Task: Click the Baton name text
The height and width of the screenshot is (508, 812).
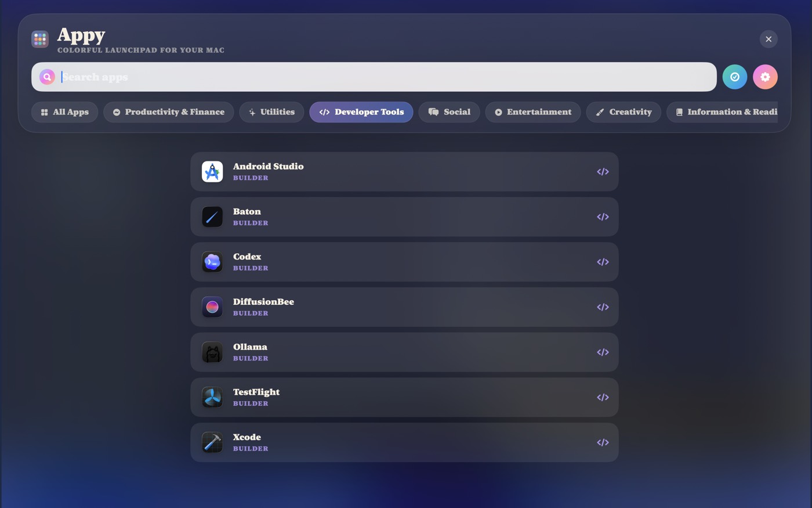Action: (246, 212)
